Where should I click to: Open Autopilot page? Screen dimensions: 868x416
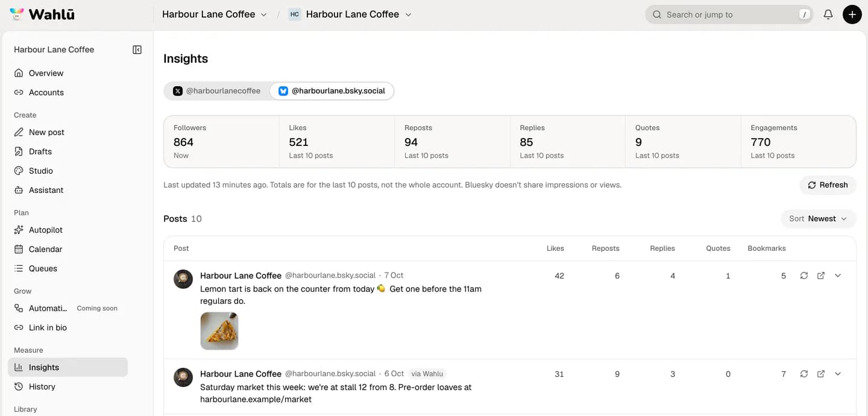pos(68,230)
